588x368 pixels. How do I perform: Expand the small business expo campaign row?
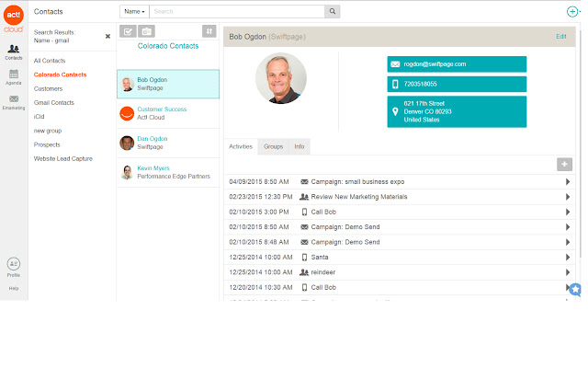(568, 182)
